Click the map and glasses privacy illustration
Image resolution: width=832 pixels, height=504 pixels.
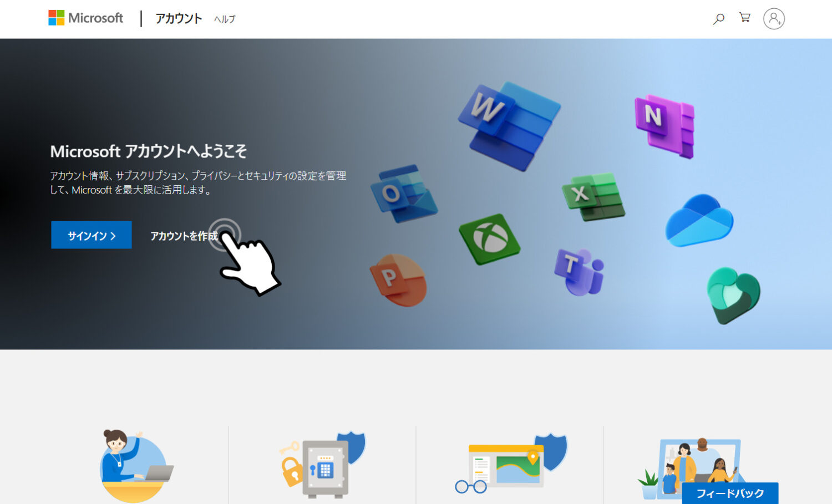pyautogui.click(x=511, y=464)
